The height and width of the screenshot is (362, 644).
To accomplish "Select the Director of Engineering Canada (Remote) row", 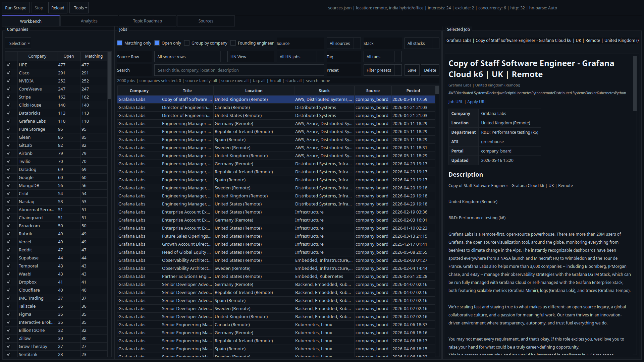I will (x=276, y=108).
